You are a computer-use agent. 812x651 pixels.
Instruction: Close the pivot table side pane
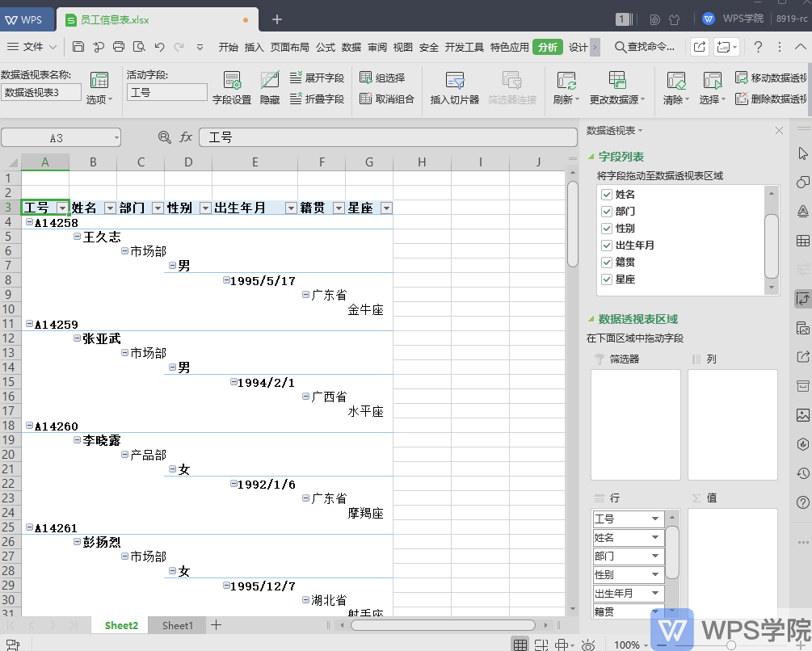[779, 130]
